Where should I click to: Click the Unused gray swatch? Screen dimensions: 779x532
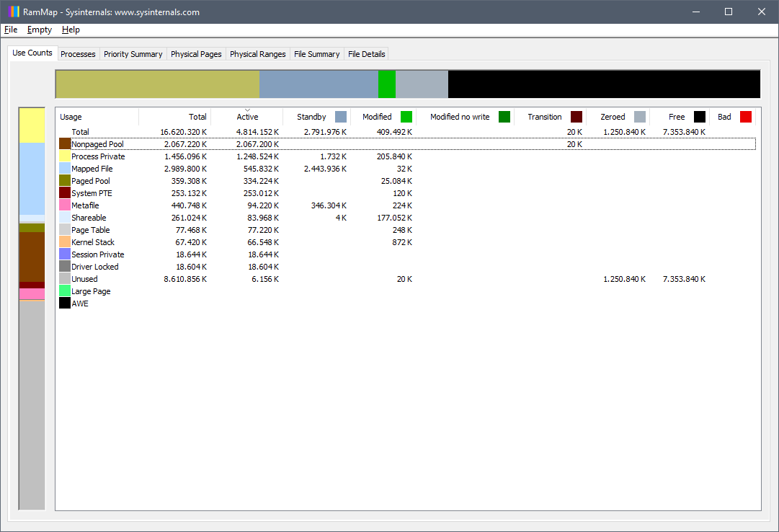[65, 279]
